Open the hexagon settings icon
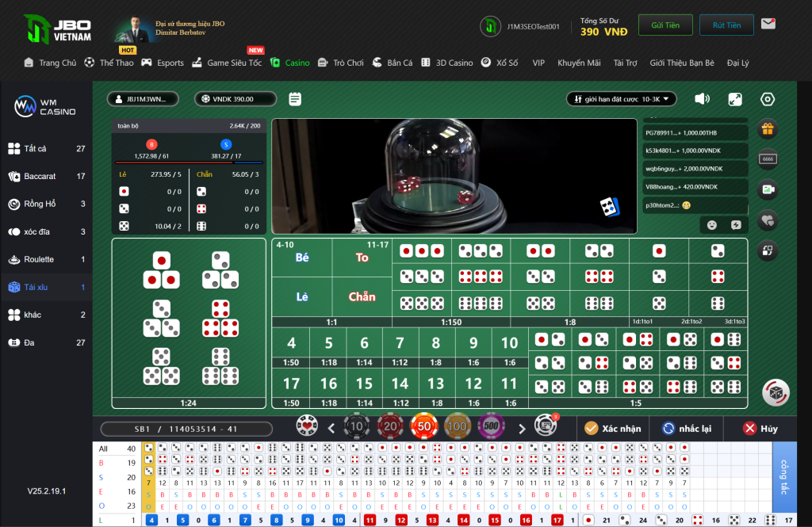The image size is (812, 527). tap(768, 99)
